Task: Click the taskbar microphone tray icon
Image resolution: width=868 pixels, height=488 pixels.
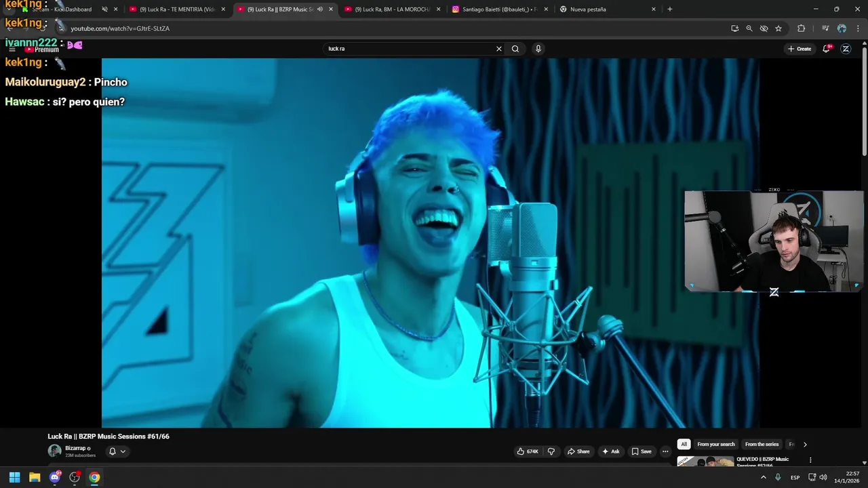Action: pyautogui.click(x=778, y=477)
